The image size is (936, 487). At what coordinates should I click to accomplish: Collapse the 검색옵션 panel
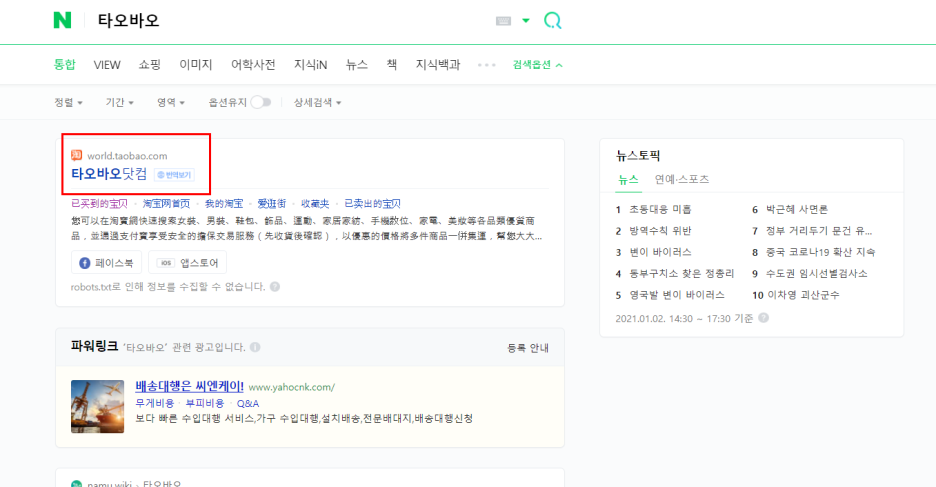point(537,64)
